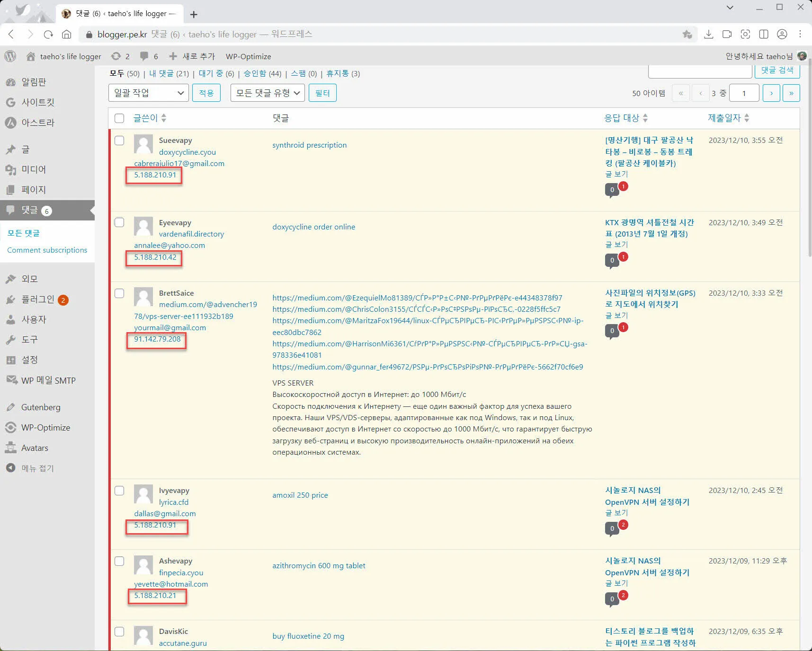Screen dimensions: 812x651
Task: Filter comments by 스팸 link
Action: click(x=298, y=73)
